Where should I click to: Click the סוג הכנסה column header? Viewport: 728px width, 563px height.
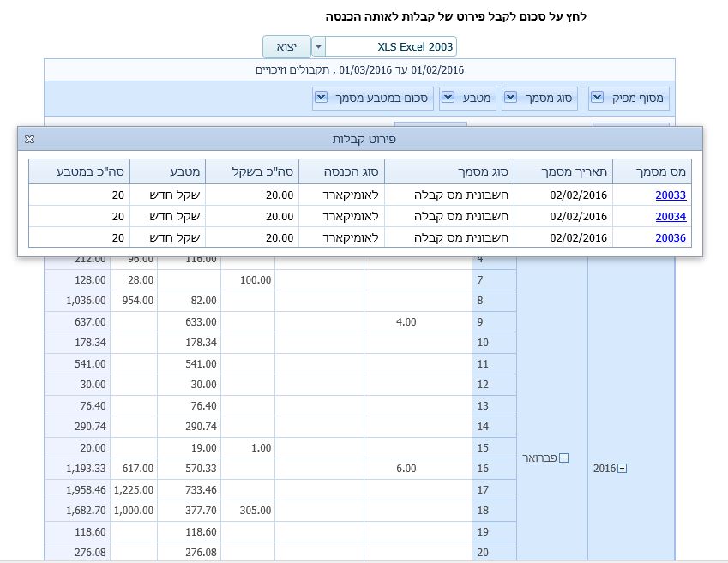click(x=342, y=171)
